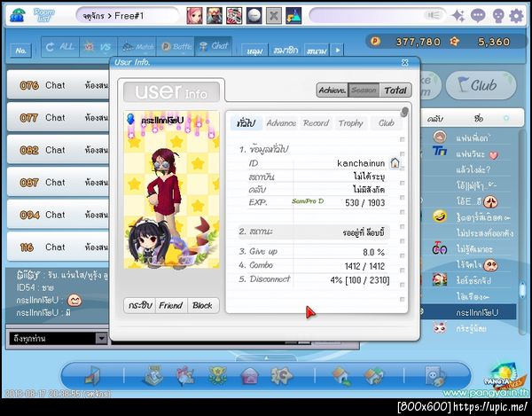Click the arrow next to the สนาม tab
The height and width of the screenshot is (416, 532).
(338, 50)
